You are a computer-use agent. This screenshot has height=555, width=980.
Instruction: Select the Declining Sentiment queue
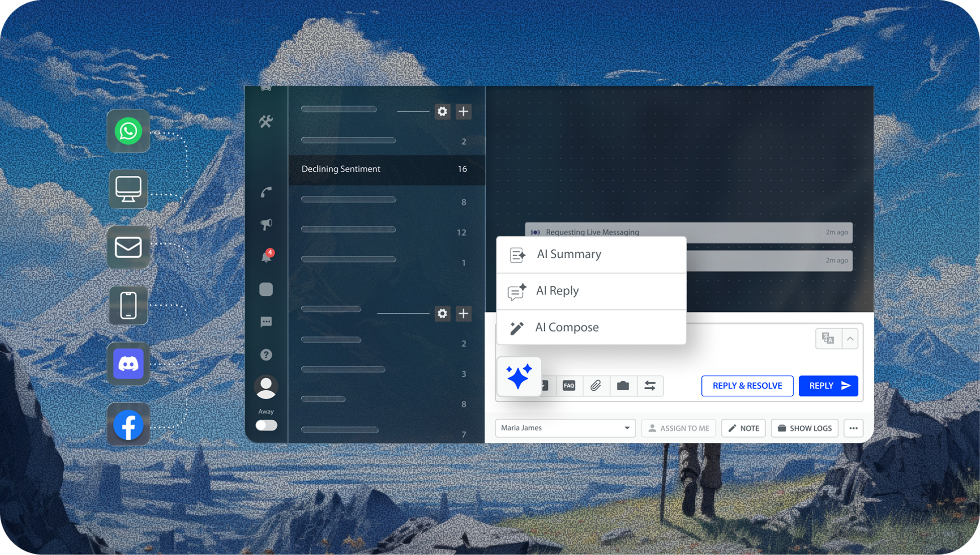point(387,169)
